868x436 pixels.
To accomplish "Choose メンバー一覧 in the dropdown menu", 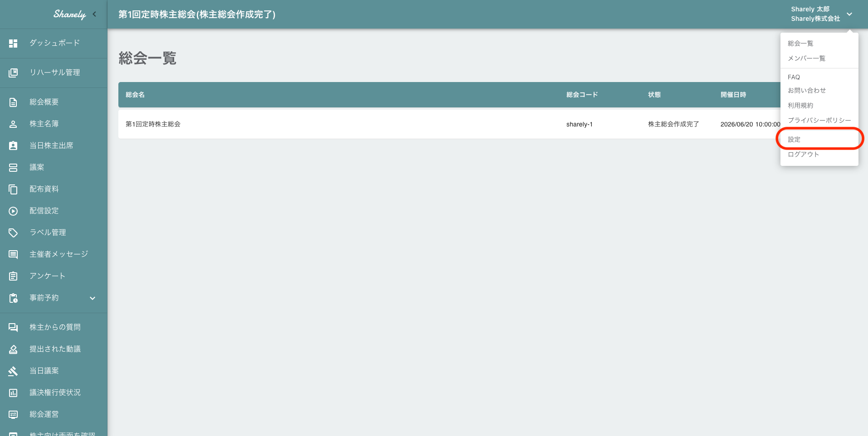I will (x=807, y=58).
